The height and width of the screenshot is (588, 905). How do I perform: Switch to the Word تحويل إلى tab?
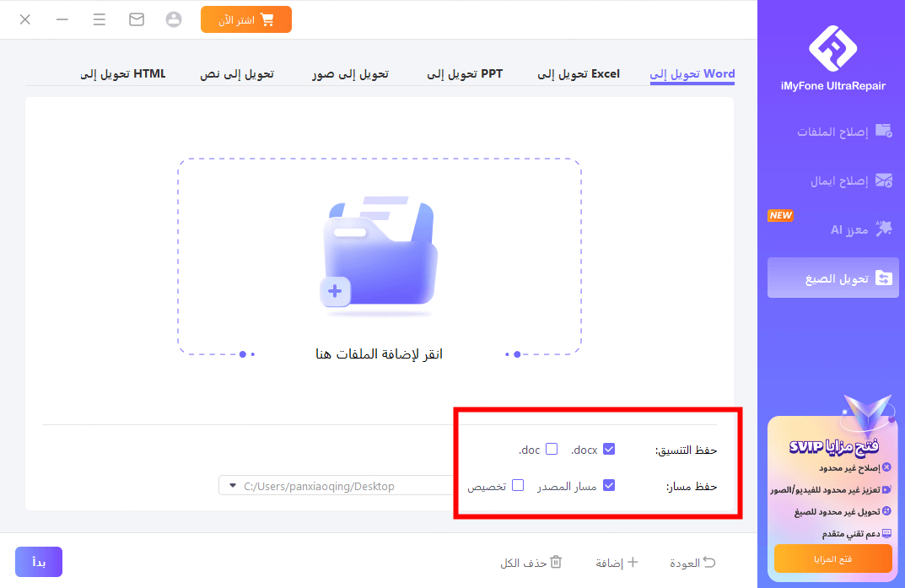(x=692, y=74)
